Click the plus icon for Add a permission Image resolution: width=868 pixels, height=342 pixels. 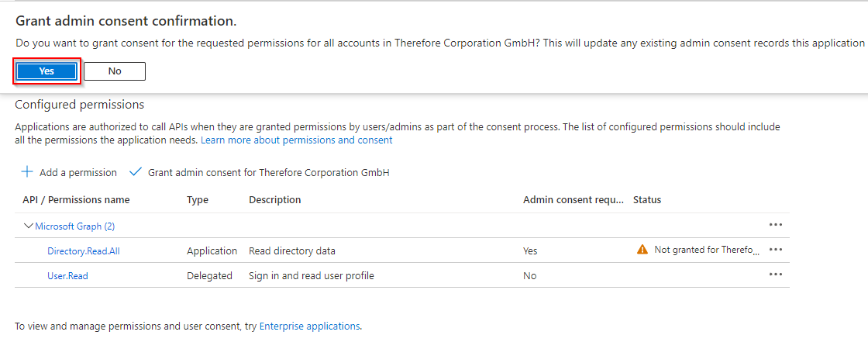(26, 172)
